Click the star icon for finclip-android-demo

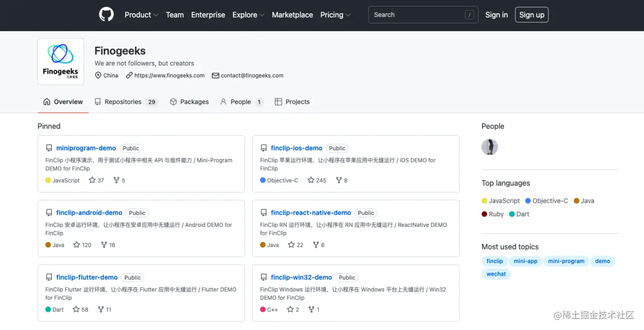click(76, 245)
